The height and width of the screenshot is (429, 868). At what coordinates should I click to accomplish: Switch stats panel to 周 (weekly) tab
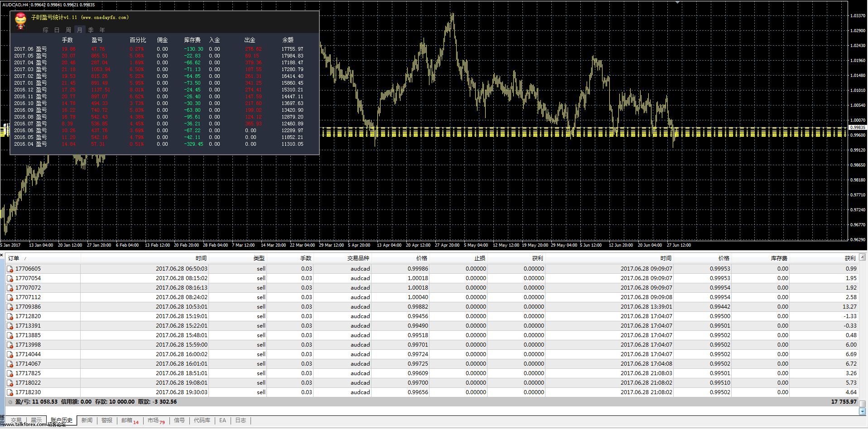68,30
